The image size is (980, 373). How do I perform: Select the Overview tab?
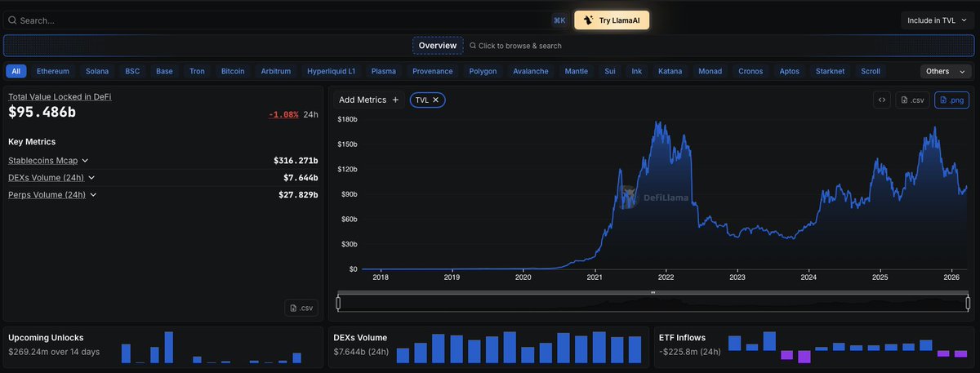(x=438, y=46)
